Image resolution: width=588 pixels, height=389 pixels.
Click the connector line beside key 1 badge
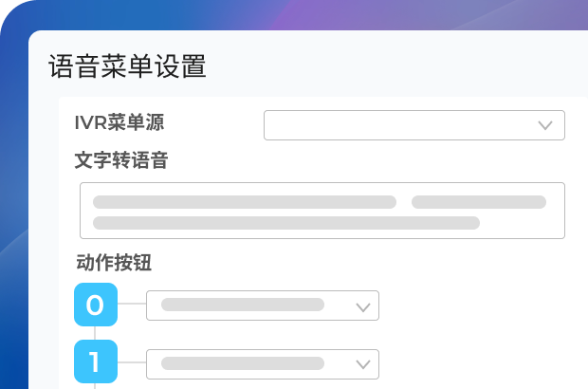coord(132,363)
